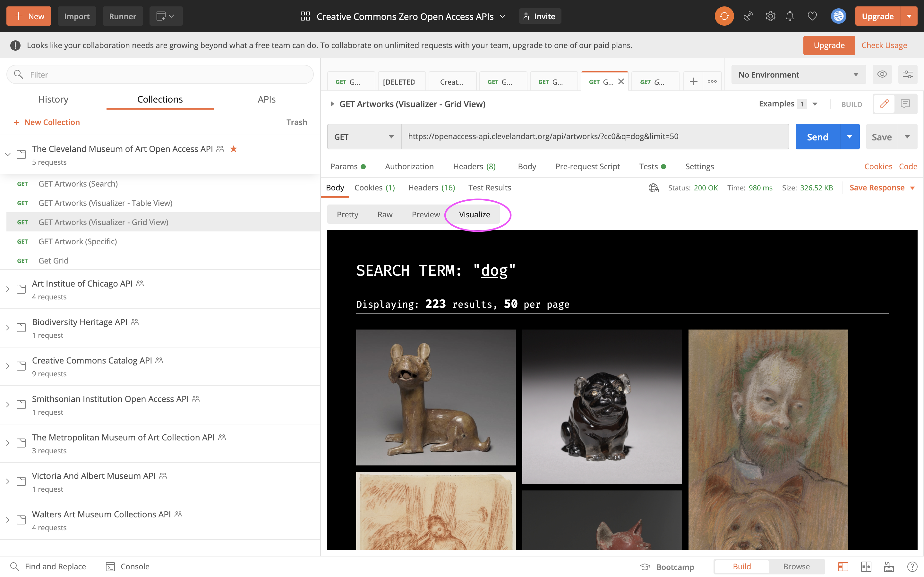Star the Cleveland Museum of Art collection
The height and width of the screenshot is (577, 924).
tap(234, 149)
